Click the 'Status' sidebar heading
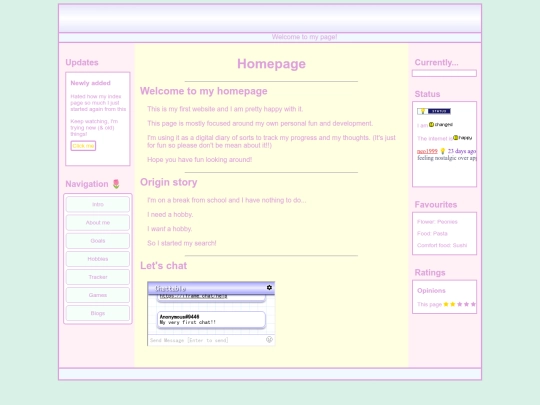The height and width of the screenshot is (405, 540). [x=427, y=94]
